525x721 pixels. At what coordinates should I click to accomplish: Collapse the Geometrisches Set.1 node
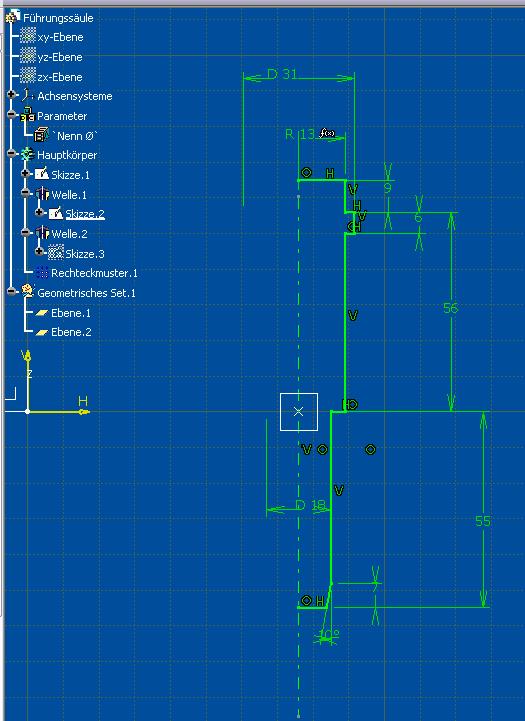11,292
